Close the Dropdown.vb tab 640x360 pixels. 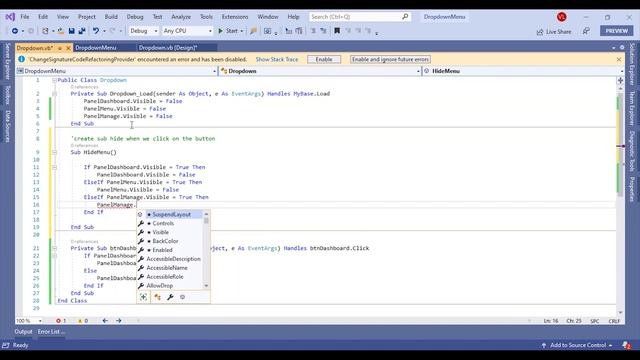[68, 48]
